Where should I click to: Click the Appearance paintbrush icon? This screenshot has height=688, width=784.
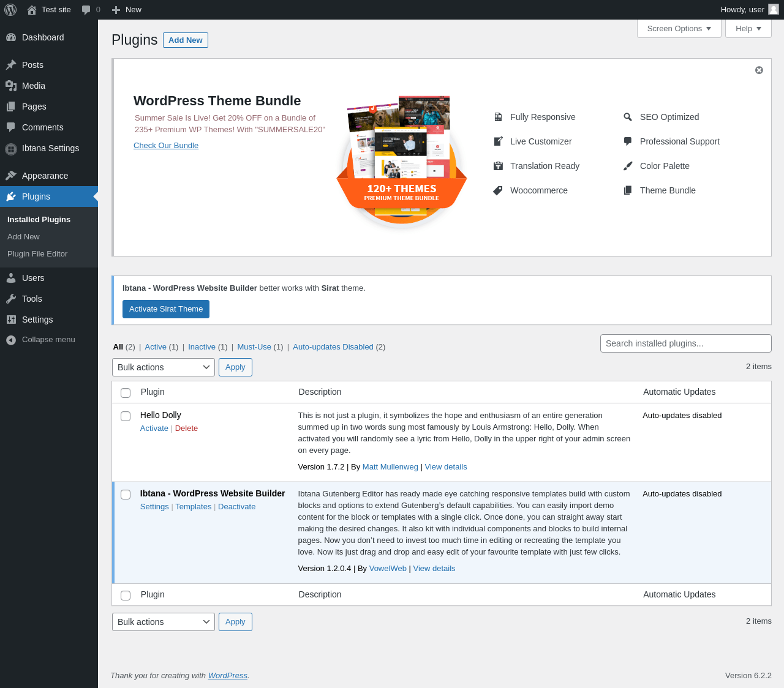coord(11,176)
